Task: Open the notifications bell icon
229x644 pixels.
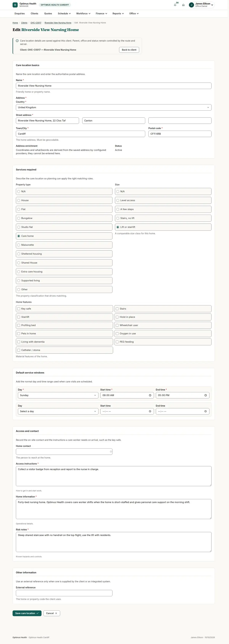Action: [175, 5]
